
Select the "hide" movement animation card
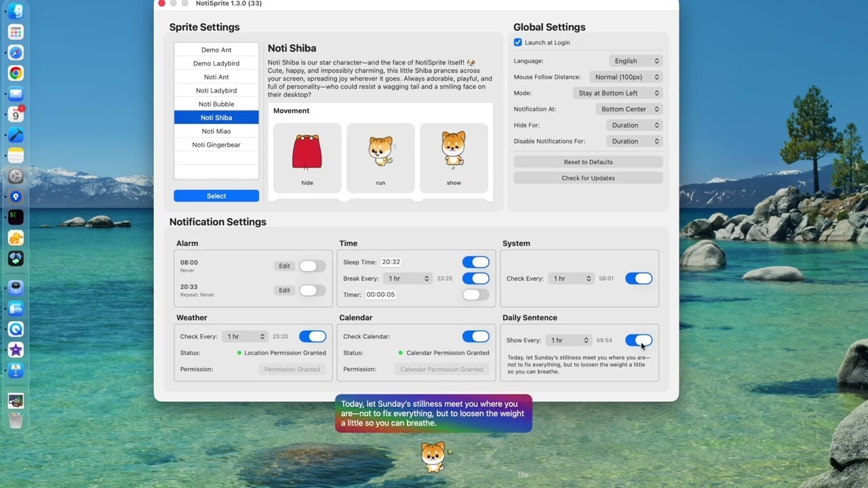(x=307, y=157)
